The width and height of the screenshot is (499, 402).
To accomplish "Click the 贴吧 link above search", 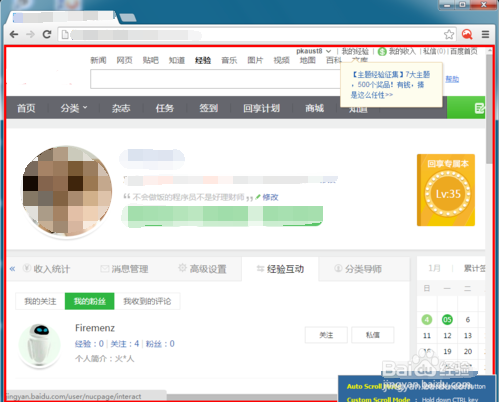I will tap(151, 60).
